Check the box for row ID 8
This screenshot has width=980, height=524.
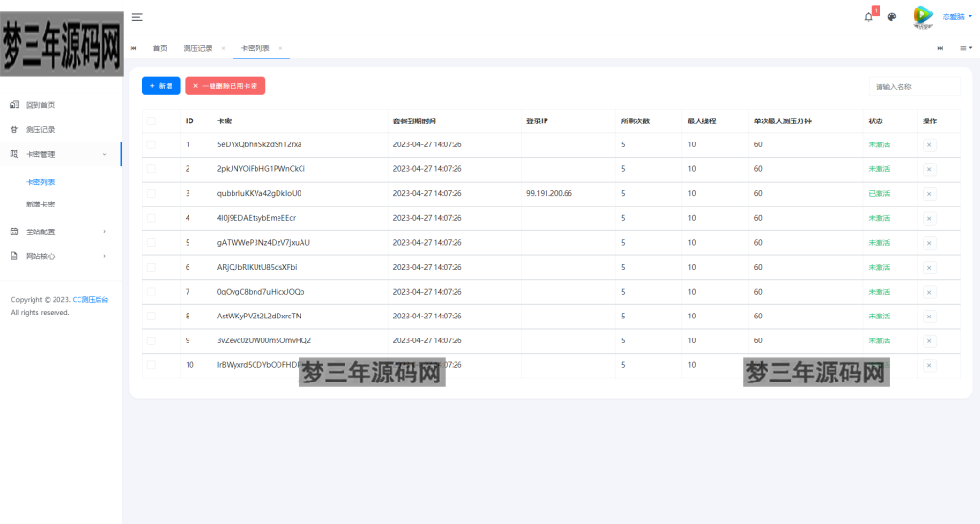click(x=151, y=316)
